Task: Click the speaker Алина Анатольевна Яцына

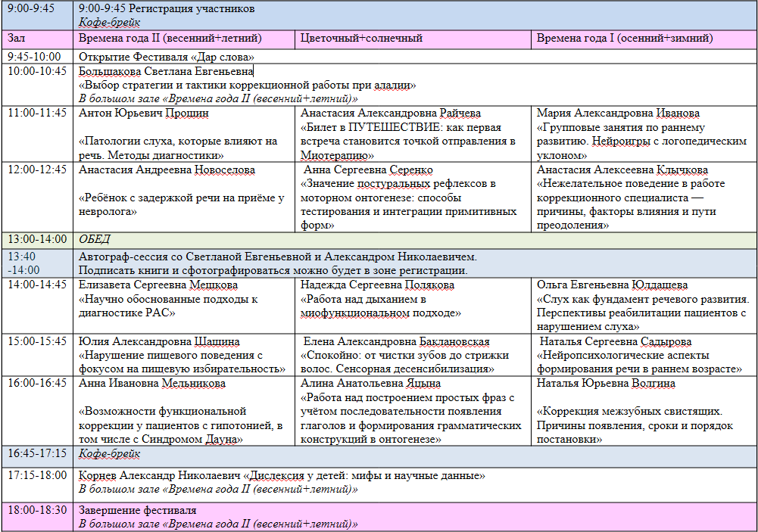Action: point(370,384)
